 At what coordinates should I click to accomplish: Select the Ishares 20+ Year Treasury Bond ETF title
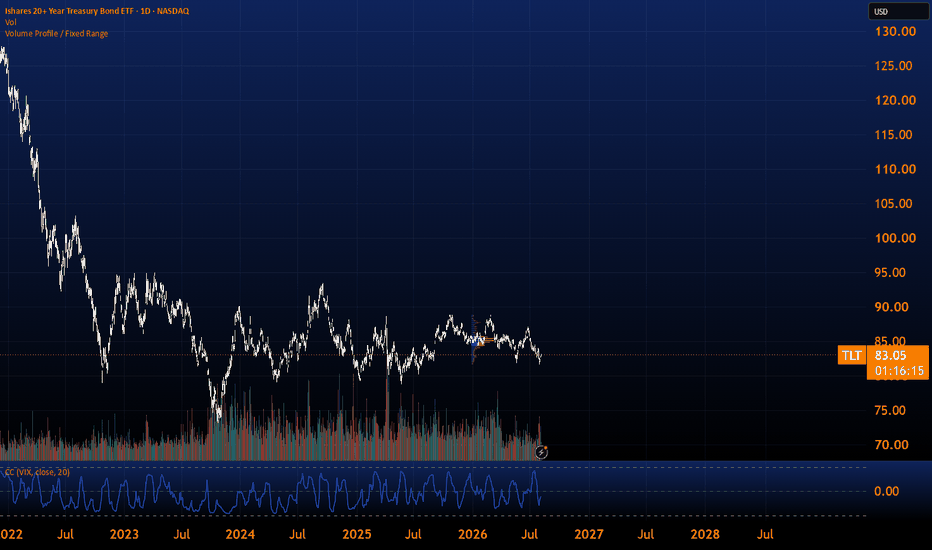(x=97, y=11)
